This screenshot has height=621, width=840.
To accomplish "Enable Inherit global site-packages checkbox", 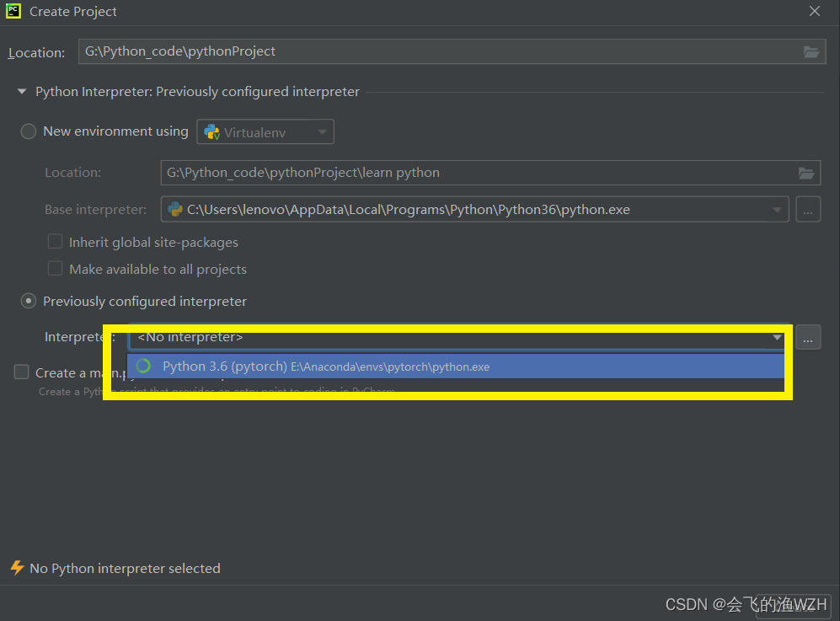I will tap(55, 242).
